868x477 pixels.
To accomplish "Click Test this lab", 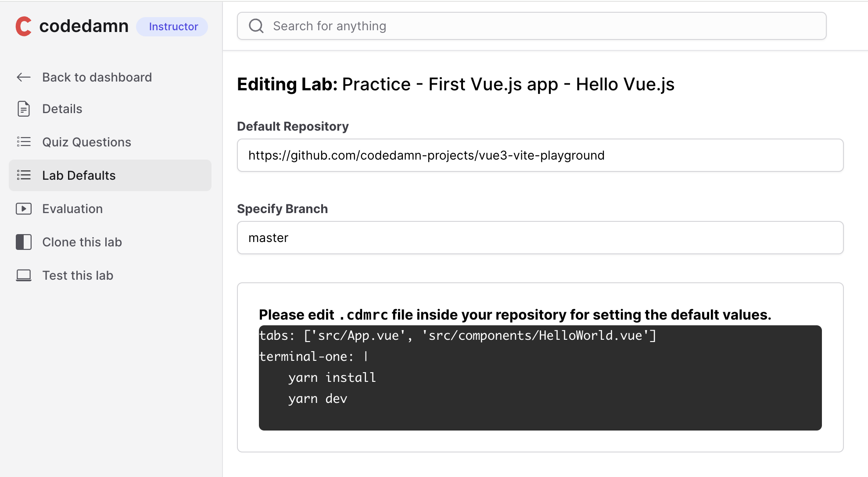I will pyautogui.click(x=77, y=275).
